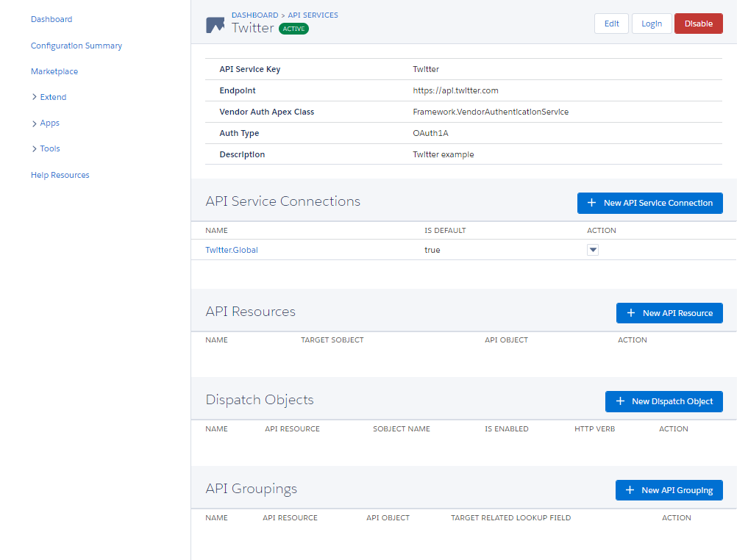Image resolution: width=748 pixels, height=560 pixels.
Task: Open Help Resources link
Action: pyautogui.click(x=60, y=175)
